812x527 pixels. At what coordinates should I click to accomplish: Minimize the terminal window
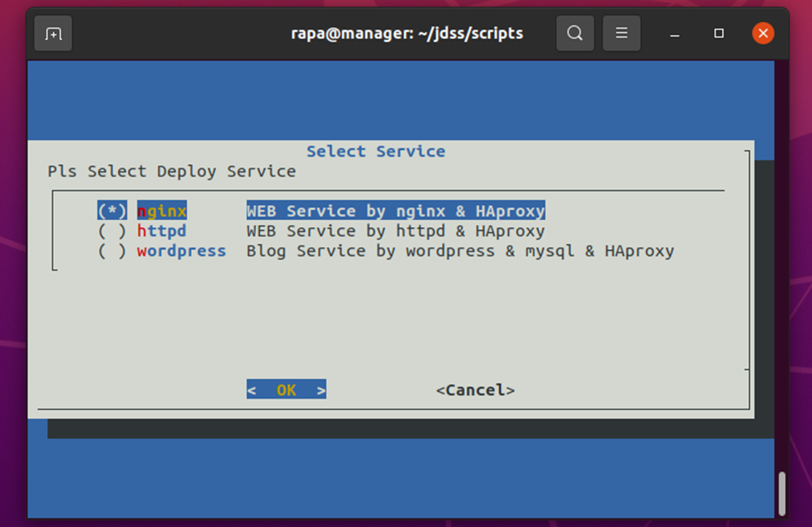pos(675,33)
